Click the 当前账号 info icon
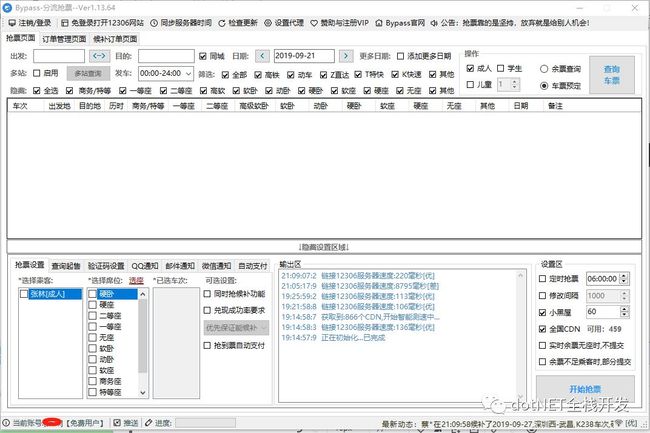 coord(6,423)
